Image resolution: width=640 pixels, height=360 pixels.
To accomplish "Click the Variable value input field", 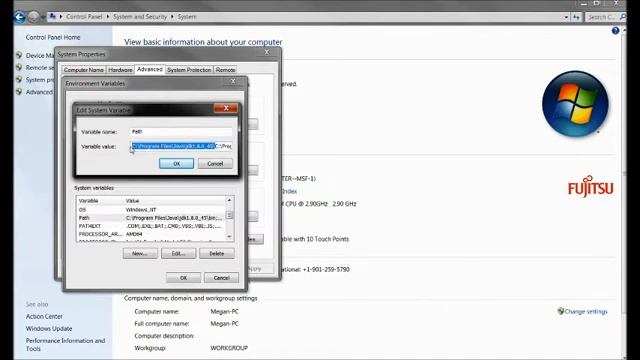I will coord(181,146).
